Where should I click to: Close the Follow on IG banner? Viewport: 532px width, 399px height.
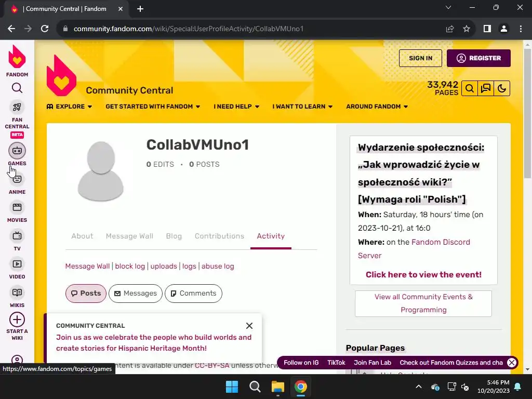click(512, 363)
